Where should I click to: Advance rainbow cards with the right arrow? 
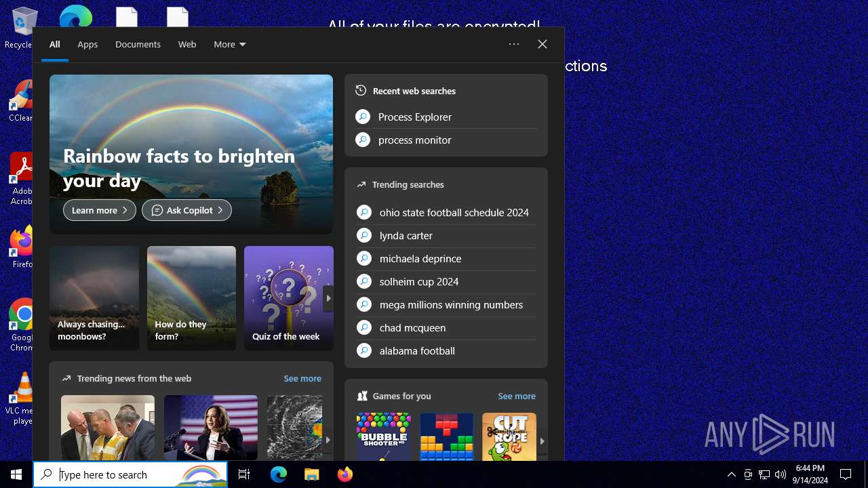point(328,298)
